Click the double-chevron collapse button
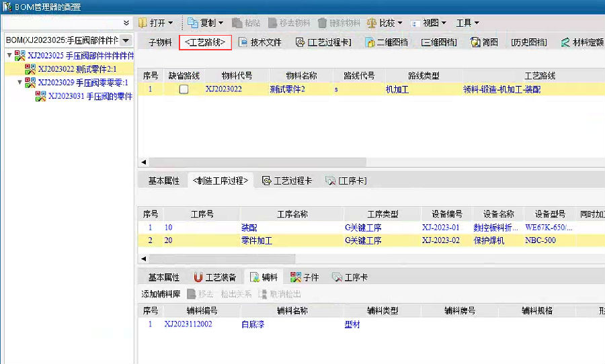The width and height of the screenshot is (605, 364). [126, 23]
